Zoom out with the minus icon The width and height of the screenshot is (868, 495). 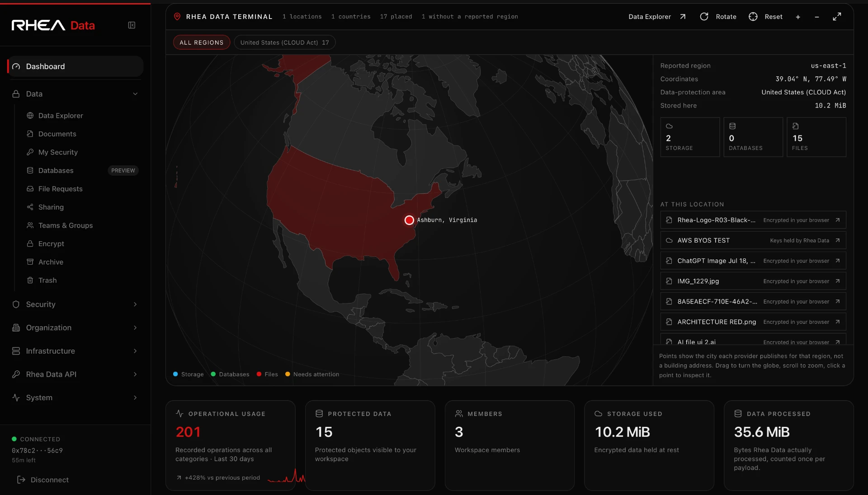(817, 17)
